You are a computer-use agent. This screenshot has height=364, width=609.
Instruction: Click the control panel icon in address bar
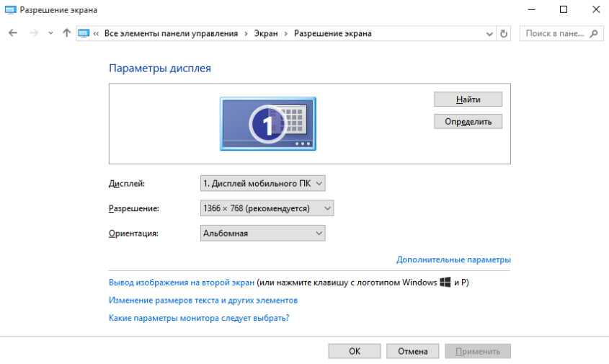tap(84, 34)
